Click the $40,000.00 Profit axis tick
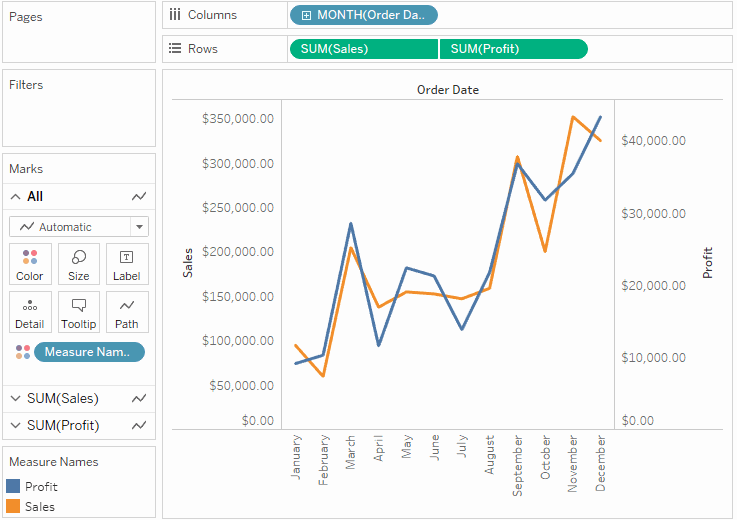737x520 pixels. (x=653, y=141)
